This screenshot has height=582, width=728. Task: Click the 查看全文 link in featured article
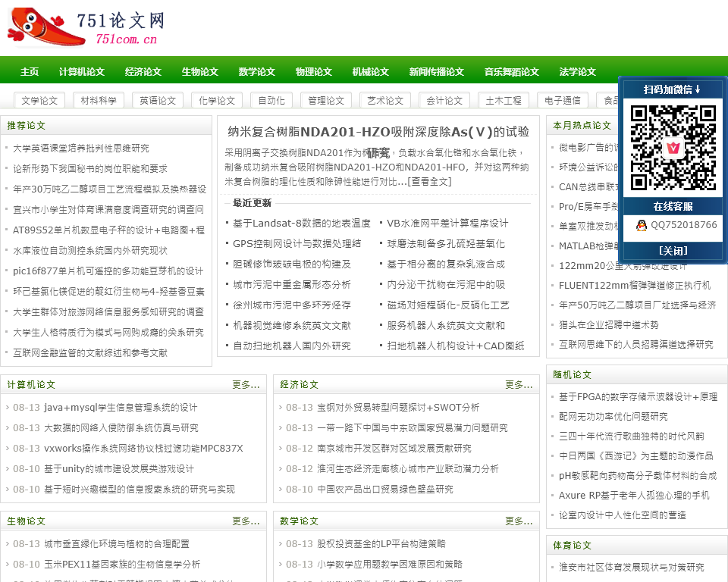click(x=430, y=181)
